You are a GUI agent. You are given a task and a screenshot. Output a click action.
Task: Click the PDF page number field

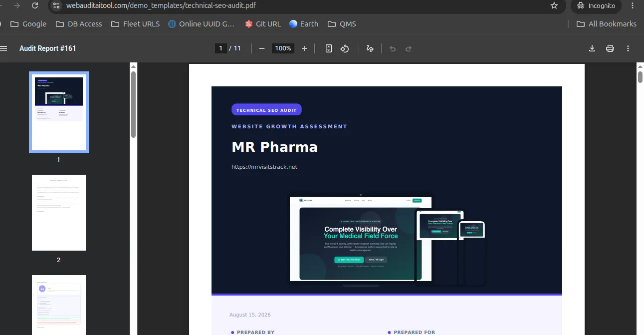click(220, 48)
